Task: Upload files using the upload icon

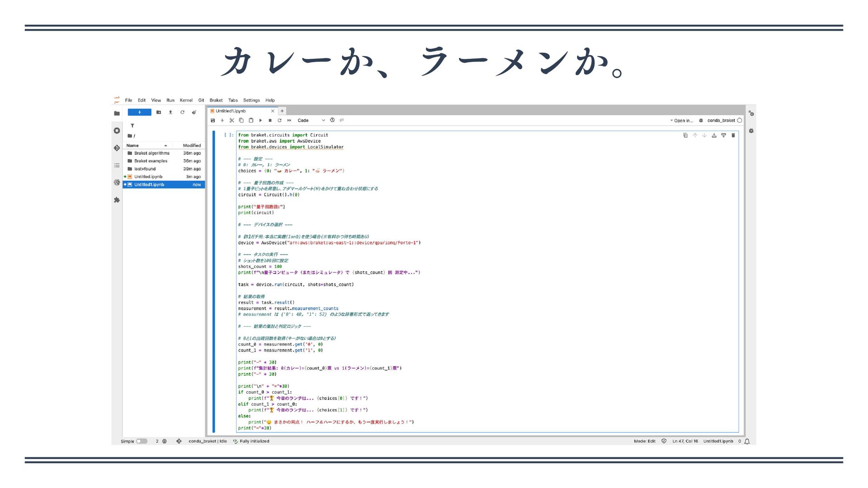Action: click(170, 113)
